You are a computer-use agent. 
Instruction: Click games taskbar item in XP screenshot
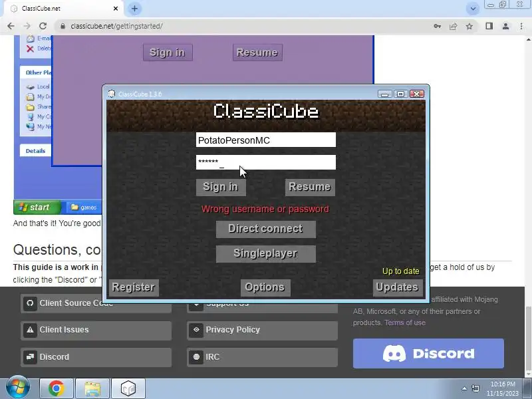pos(84,207)
